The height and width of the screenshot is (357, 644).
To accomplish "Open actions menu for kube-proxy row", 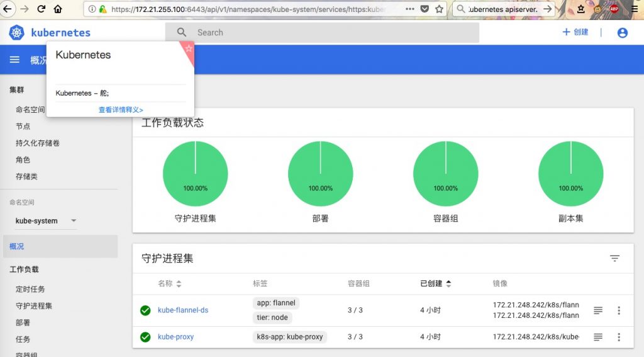I will 619,337.
